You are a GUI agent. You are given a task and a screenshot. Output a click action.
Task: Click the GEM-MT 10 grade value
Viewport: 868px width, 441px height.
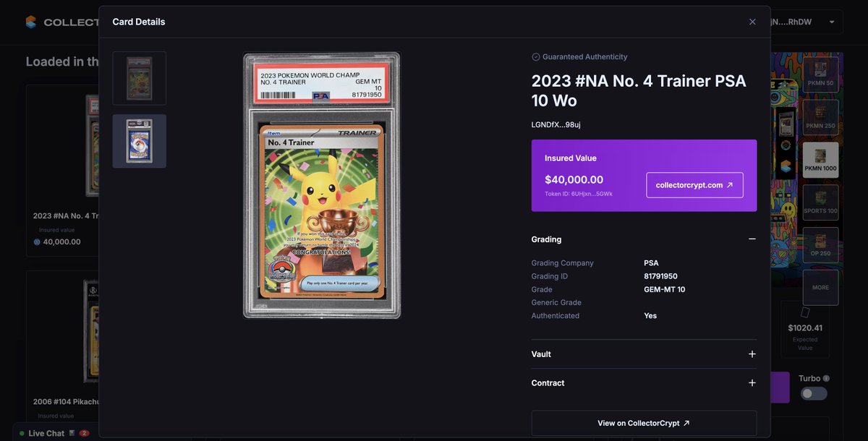(664, 289)
